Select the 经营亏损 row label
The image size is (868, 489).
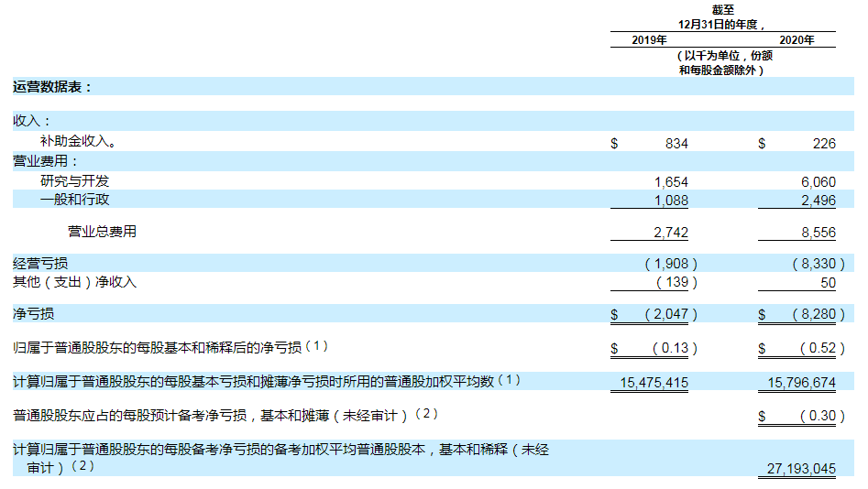click(x=40, y=264)
